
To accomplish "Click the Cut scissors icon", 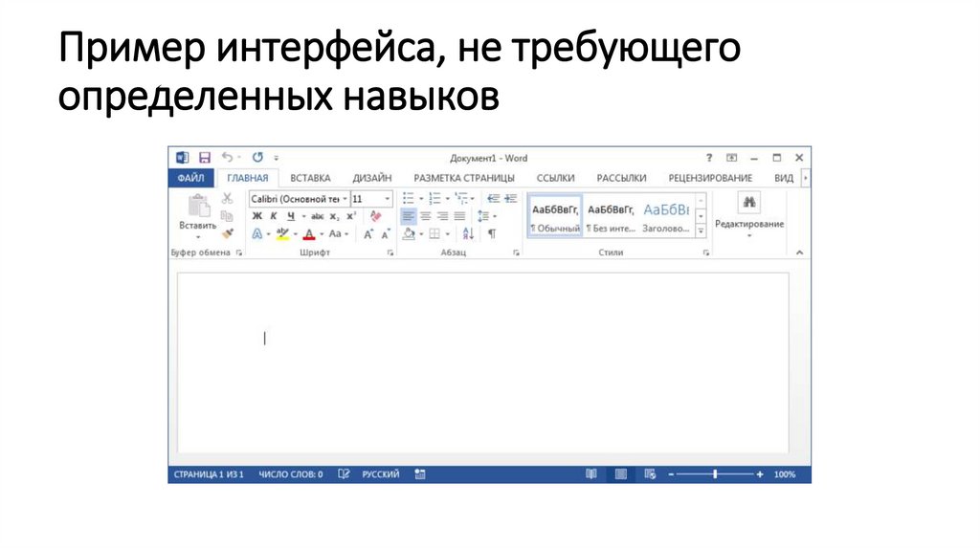I will pos(227,199).
